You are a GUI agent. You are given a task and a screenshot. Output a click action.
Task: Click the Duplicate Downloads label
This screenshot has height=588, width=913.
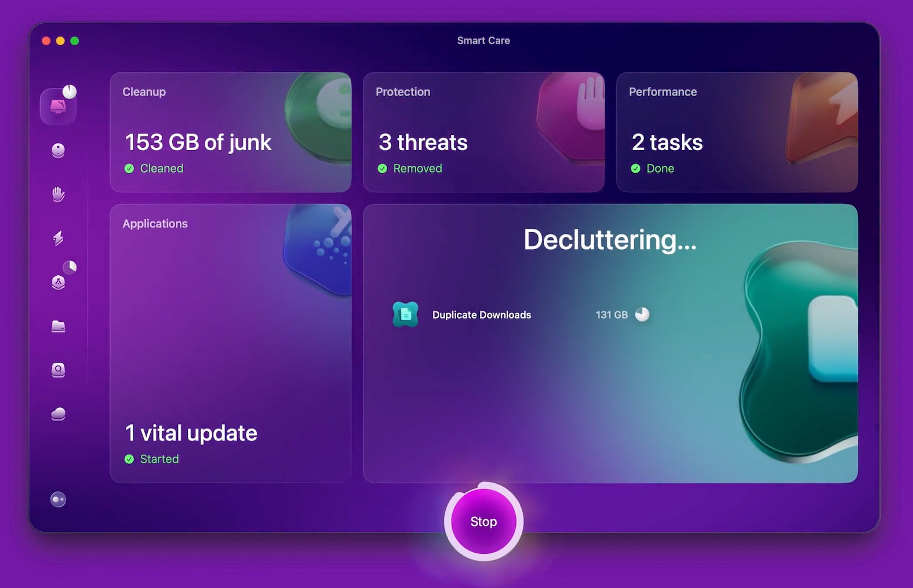click(x=481, y=315)
